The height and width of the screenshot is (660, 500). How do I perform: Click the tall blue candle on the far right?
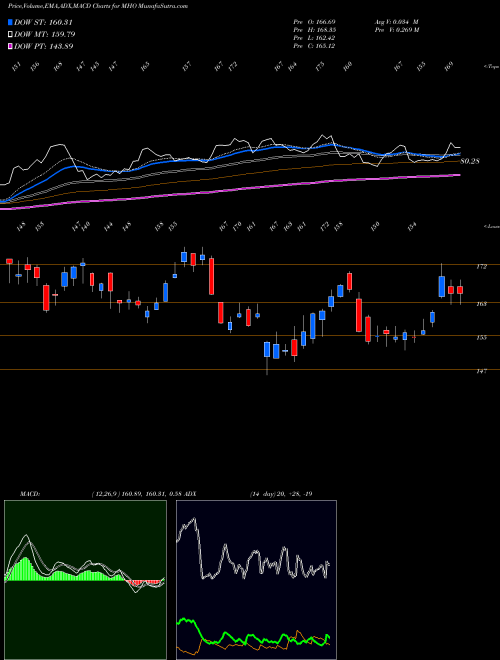click(441, 287)
